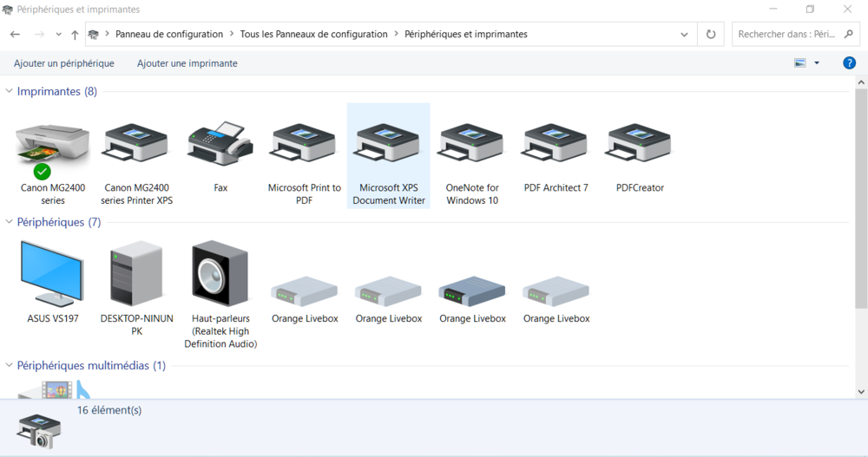Collapse the Périphériques group

tap(9, 222)
